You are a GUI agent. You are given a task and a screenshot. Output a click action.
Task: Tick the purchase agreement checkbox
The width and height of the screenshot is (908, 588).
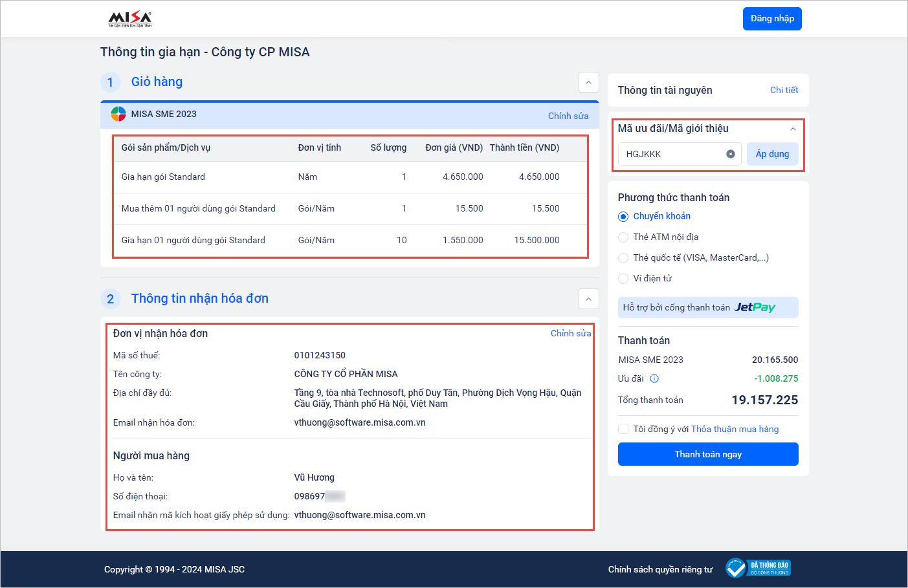coord(623,429)
